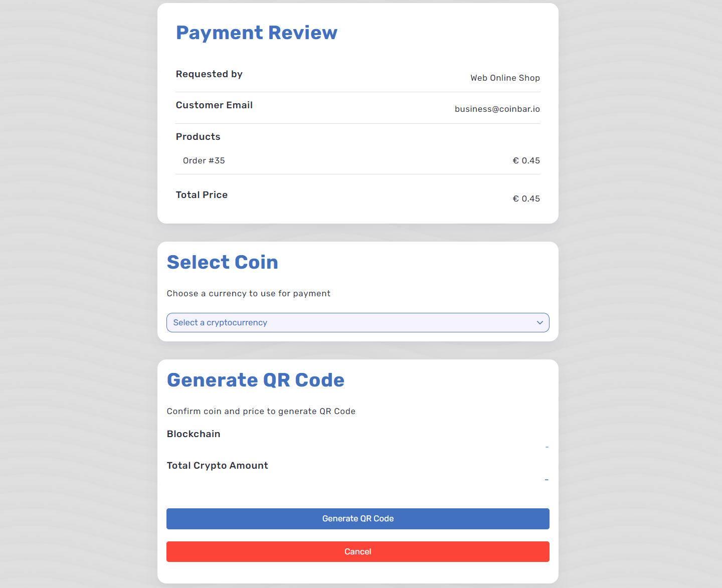Cancel the payment with the red button
Image resolution: width=722 pixels, height=588 pixels.
point(358,551)
